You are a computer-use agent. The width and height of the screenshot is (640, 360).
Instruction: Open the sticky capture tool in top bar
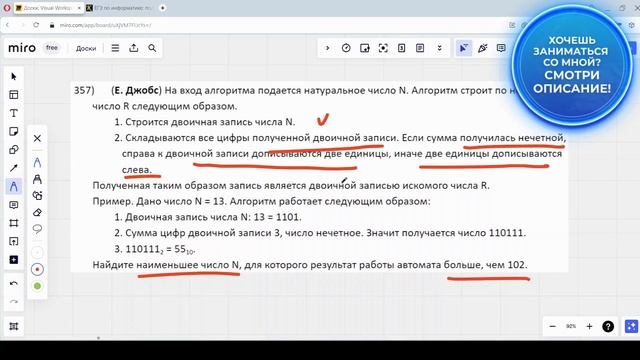coord(364,48)
